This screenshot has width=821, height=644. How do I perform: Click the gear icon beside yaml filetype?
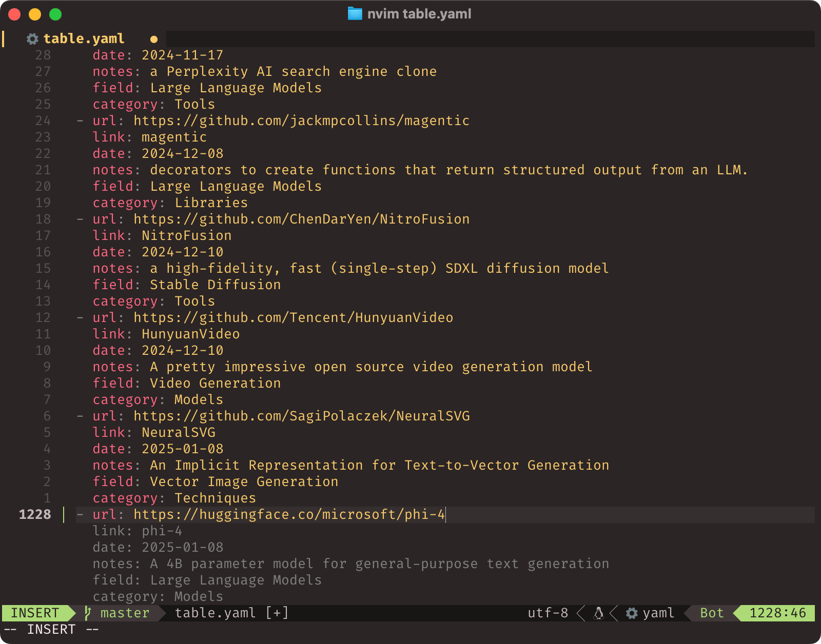(632, 613)
